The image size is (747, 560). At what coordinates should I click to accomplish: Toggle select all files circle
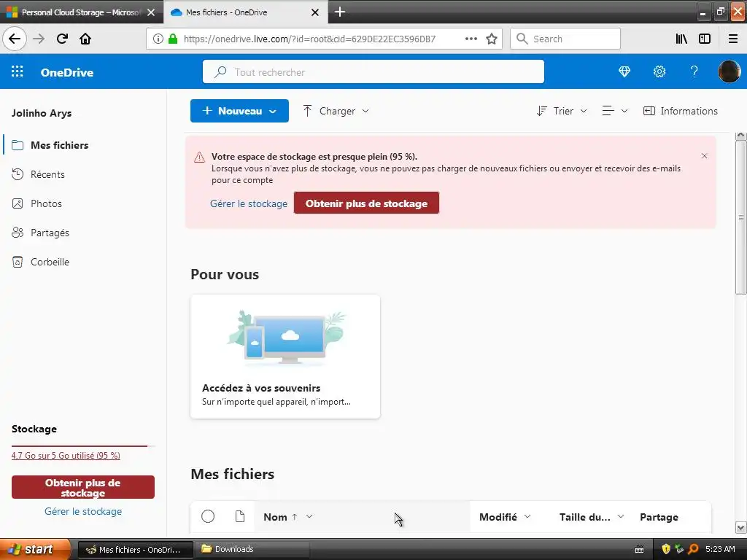coord(208,516)
